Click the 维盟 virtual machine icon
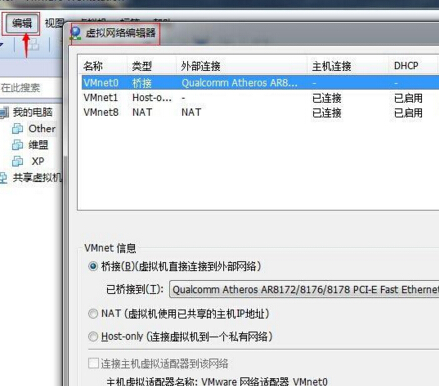The width and height of the screenshot is (439, 386). point(17,145)
